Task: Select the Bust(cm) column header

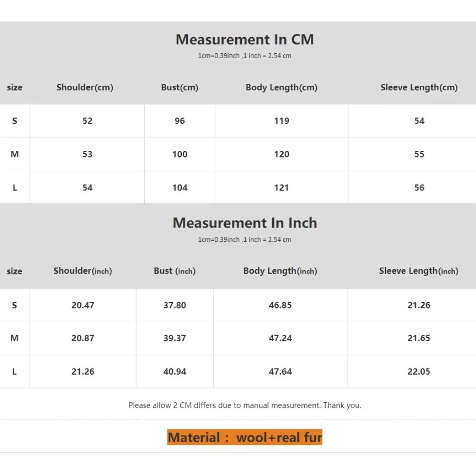Action: [179, 88]
